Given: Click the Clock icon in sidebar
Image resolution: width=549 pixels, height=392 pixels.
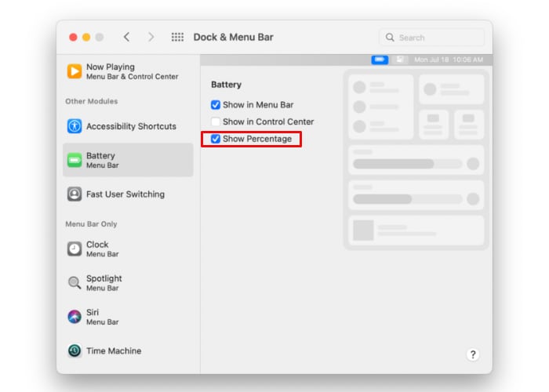Looking at the screenshot, I should [75, 249].
